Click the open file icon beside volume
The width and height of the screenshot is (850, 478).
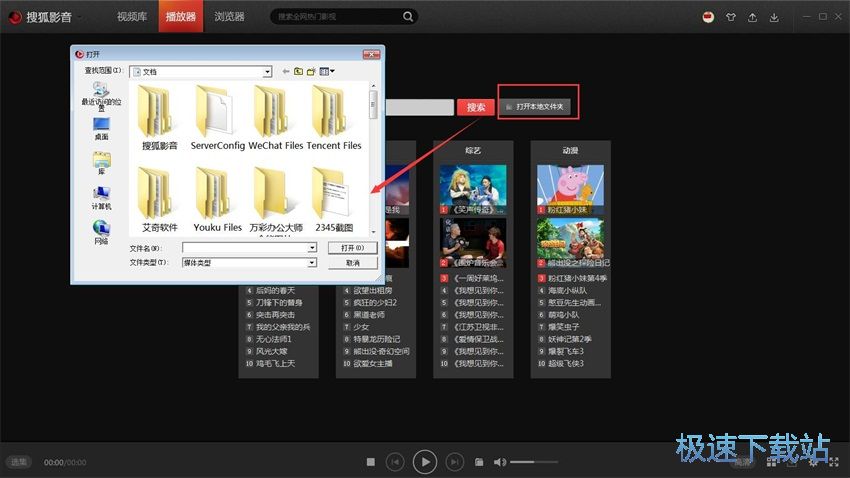pyautogui.click(x=479, y=462)
